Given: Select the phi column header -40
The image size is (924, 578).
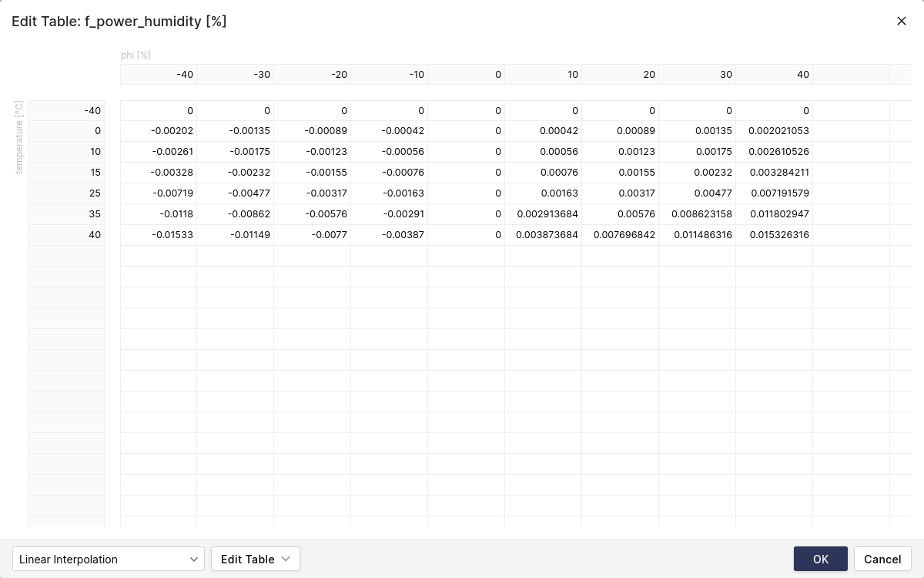Looking at the screenshot, I should pos(159,75).
